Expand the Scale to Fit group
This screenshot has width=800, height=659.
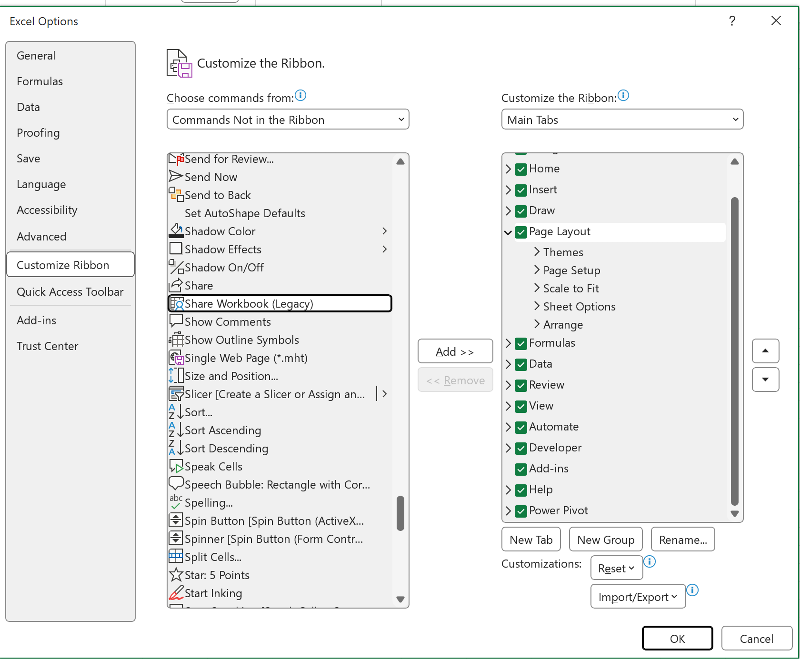[x=537, y=288]
